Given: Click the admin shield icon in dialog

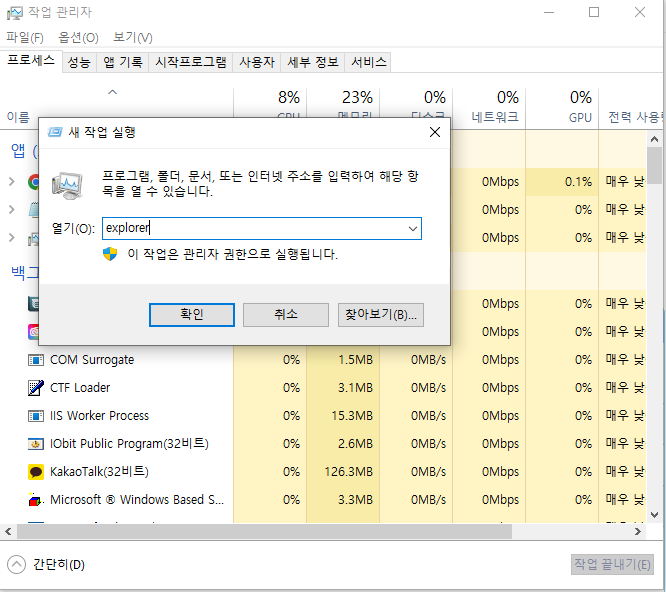Looking at the screenshot, I should coord(110,254).
